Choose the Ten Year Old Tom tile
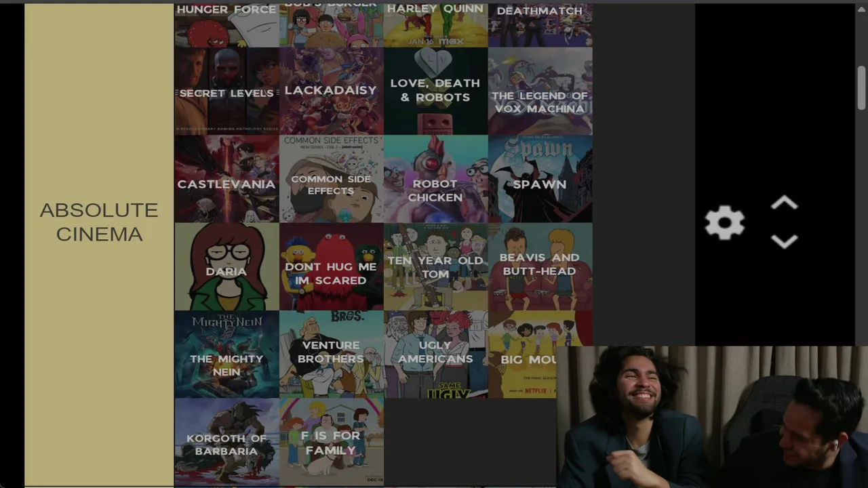Image resolution: width=868 pixels, height=488 pixels. [x=435, y=266]
